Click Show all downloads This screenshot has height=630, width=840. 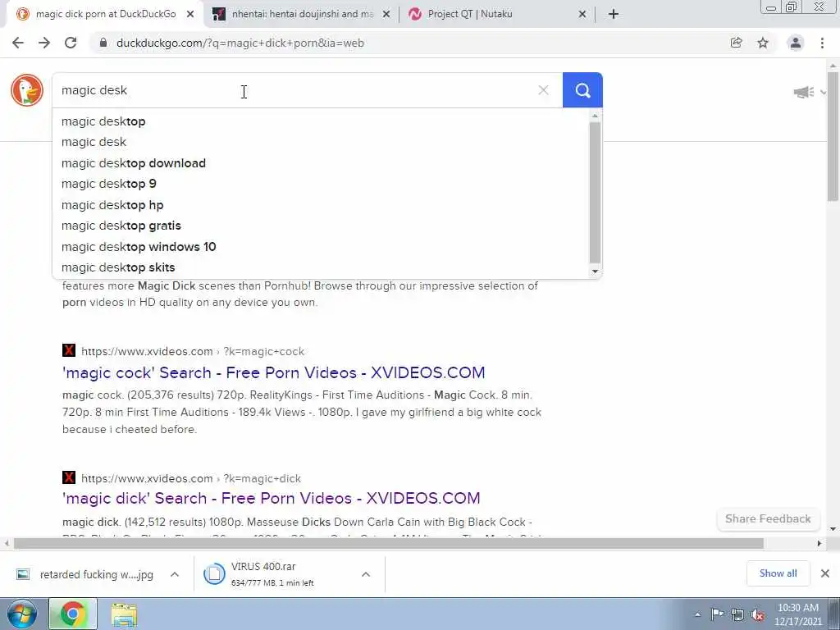[778, 573]
